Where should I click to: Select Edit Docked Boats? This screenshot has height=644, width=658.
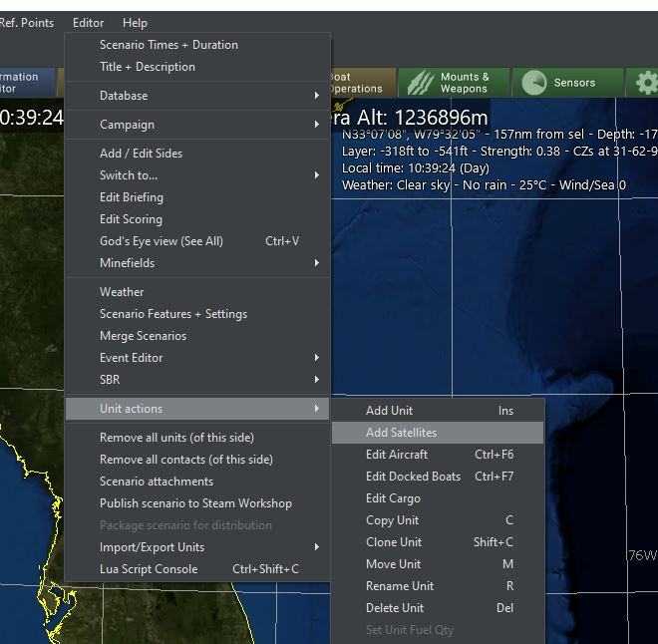tap(438, 477)
